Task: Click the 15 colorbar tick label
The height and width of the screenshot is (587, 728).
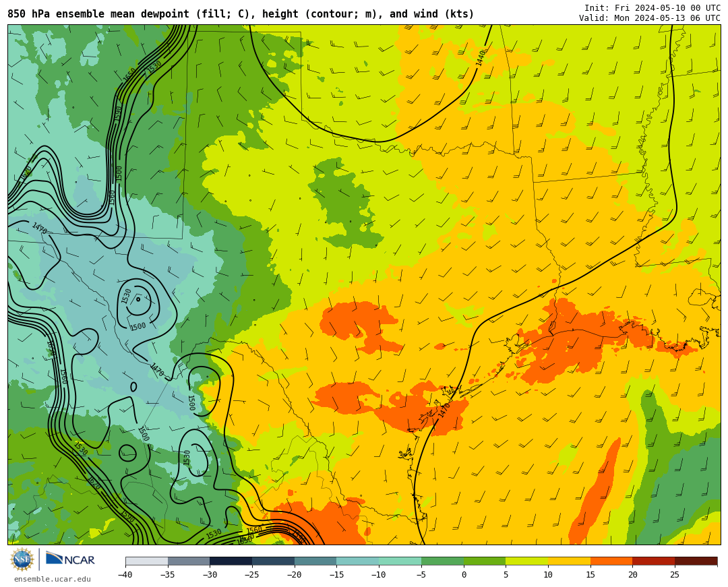Action: (x=590, y=574)
